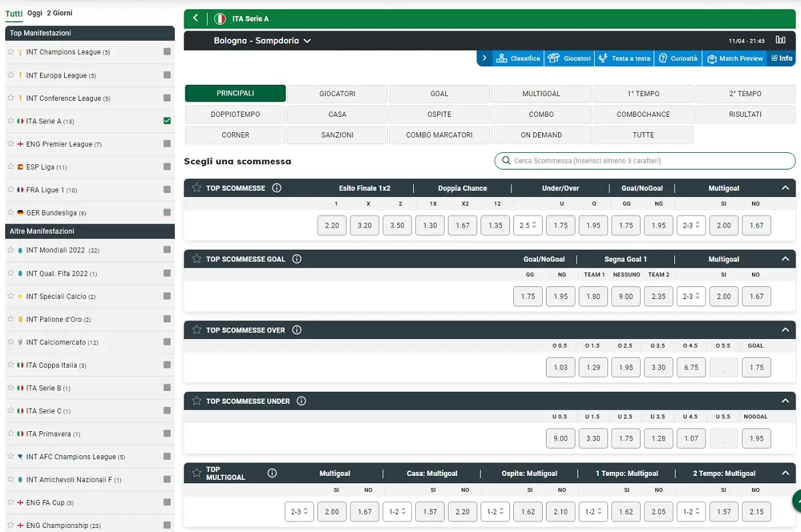Image resolution: width=801 pixels, height=532 pixels.
Task: Show info for TOP SCOMMESSE UNDER
Action: pyautogui.click(x=301, y=401)
